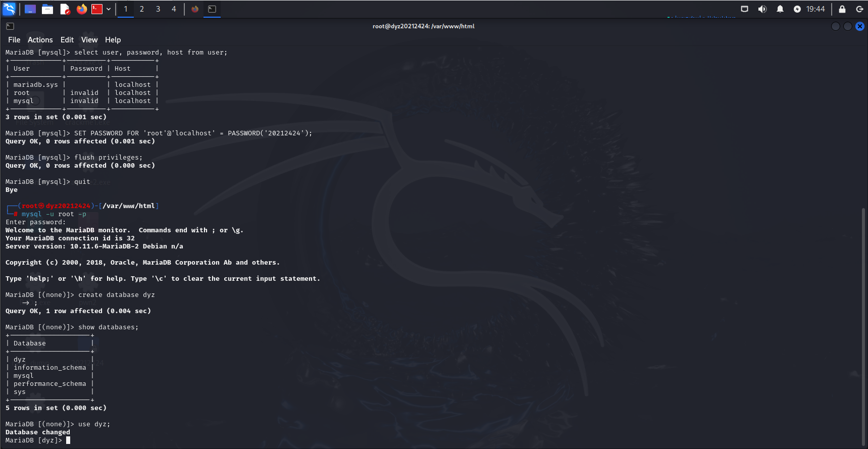868x449 pixels.
Task: Launch the file manager from panel
Action: coord(47,9)
